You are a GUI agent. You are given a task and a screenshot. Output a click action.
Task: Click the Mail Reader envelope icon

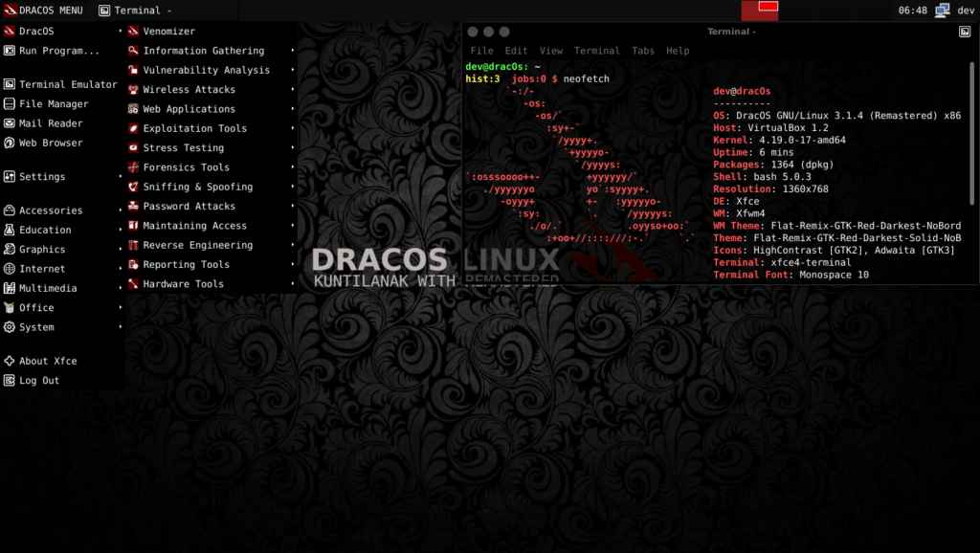[10, 123]
